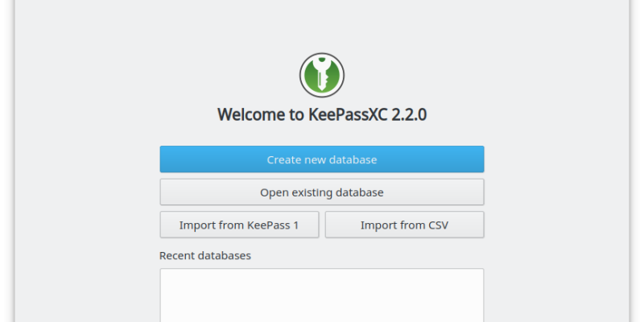Viewport: 644px width, 322px height.
Task: Click the Open existing database text
Action: pos(321,192)
